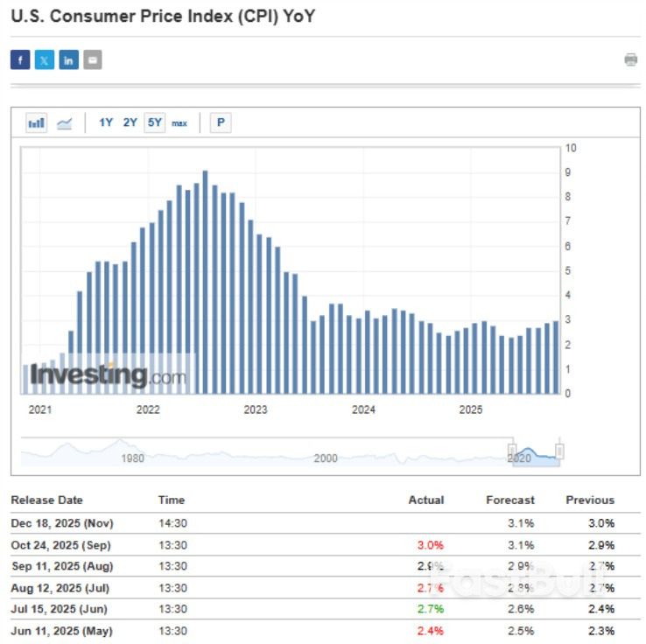Select the 2Y time range
646x644 pixels.
(x=130, y=123)
